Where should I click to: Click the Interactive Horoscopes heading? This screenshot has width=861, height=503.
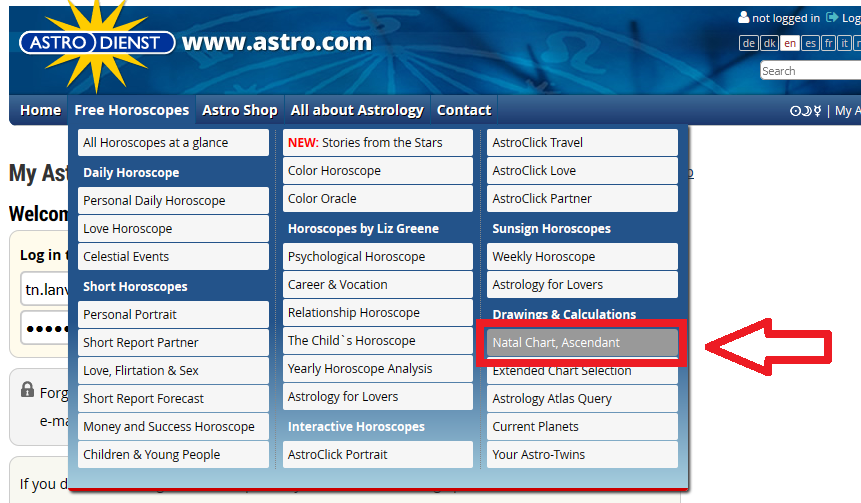pyautogui.click(x=356, y=427)
